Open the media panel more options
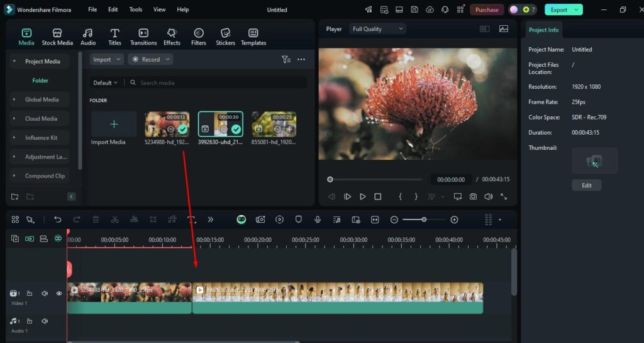 click(301, 60)
